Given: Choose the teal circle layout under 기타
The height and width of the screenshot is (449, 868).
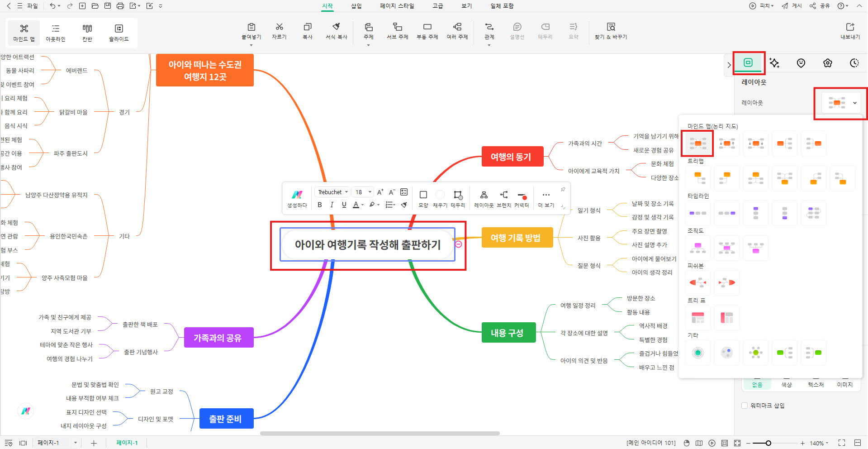Looking at the screenshot, I should point(698,353).
